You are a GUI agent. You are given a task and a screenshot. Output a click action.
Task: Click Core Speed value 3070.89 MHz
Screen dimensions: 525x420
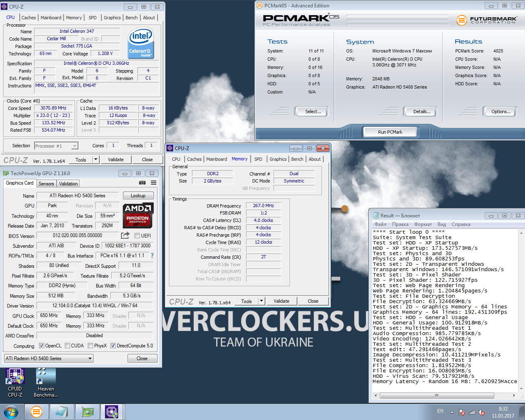(x=53, y=108)
